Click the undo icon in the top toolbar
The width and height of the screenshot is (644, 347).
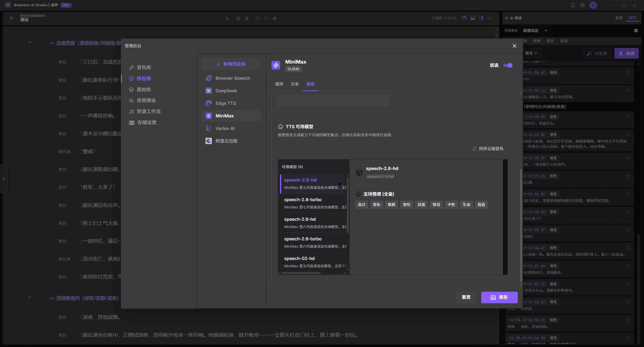tap(258, 18)
